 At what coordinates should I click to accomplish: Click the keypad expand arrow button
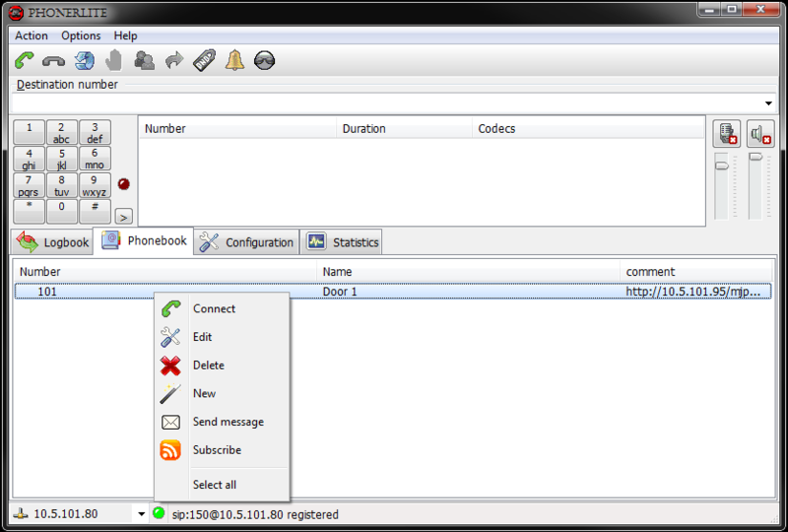pyautogui.click(x=124, y=217)
